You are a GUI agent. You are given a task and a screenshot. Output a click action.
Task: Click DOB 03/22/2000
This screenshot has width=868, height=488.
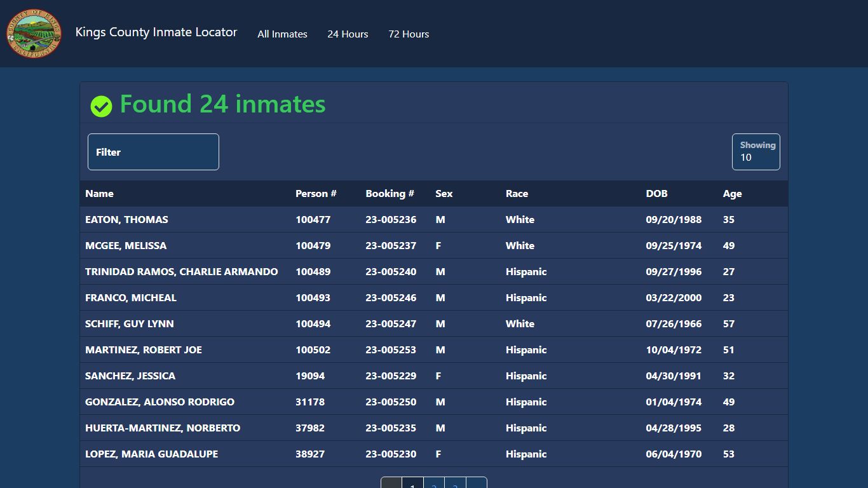pyautogui.click(x=674, y=298)
